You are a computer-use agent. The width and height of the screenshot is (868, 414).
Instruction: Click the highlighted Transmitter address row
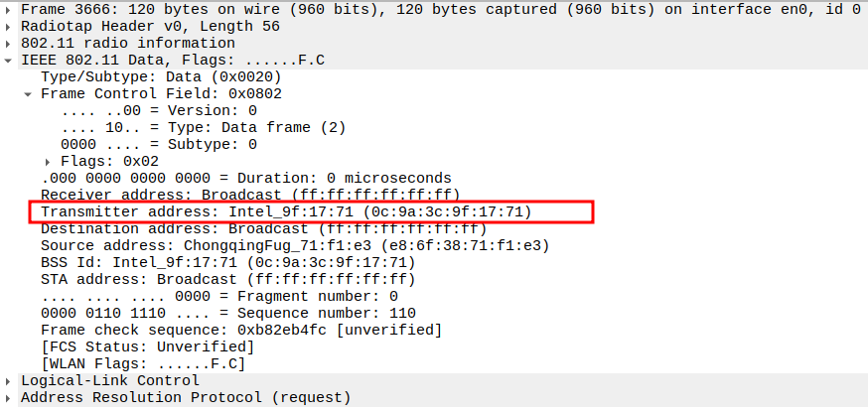tap(286, 211)
